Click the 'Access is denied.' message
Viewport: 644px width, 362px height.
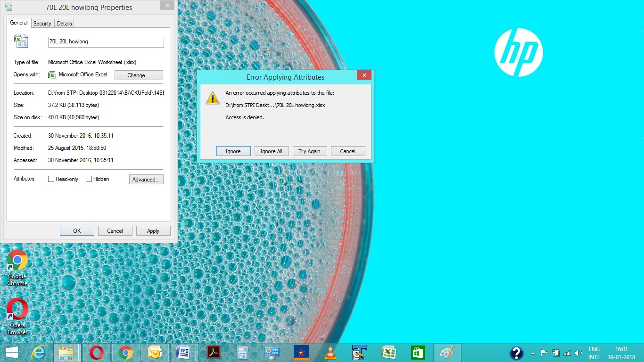pyautogui.click(x=245, y=117)
